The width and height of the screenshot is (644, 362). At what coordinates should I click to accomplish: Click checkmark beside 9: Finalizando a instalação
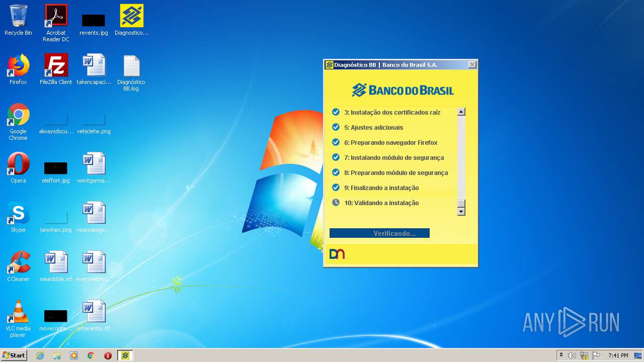(336, 188)
